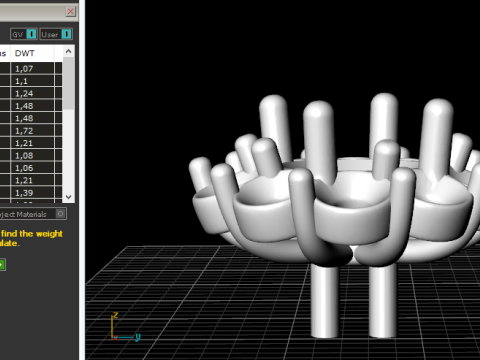Toggle the User switch
480x360 pixels.
(x=56, y=34)
